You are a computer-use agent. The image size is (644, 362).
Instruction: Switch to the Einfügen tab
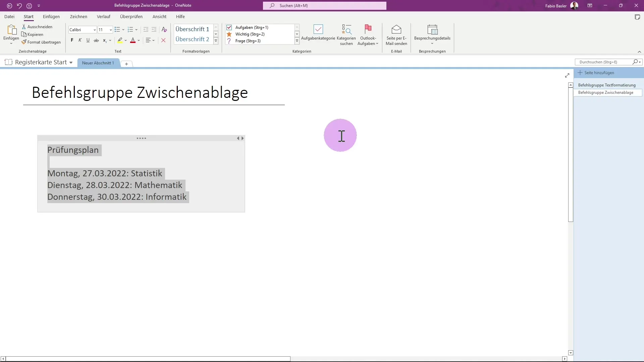[51, 17]
